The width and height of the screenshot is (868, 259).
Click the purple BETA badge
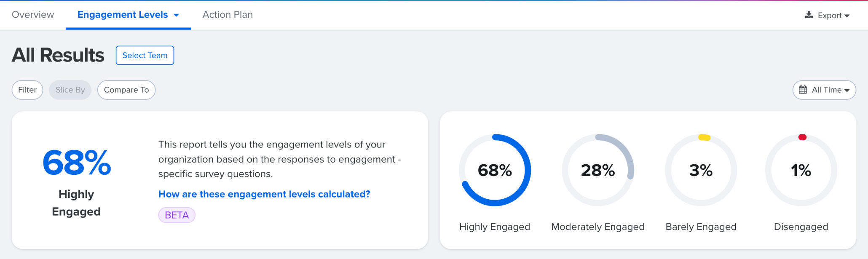(x=177, y=215)
